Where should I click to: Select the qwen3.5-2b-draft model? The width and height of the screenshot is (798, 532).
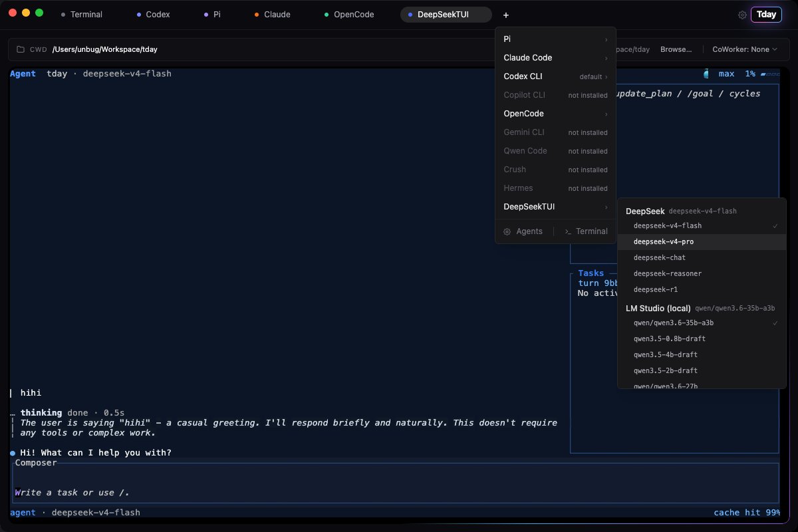tap(702, 370)
